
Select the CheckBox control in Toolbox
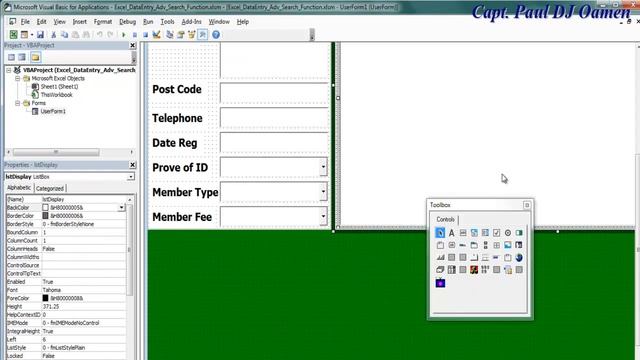click(496, 233)
